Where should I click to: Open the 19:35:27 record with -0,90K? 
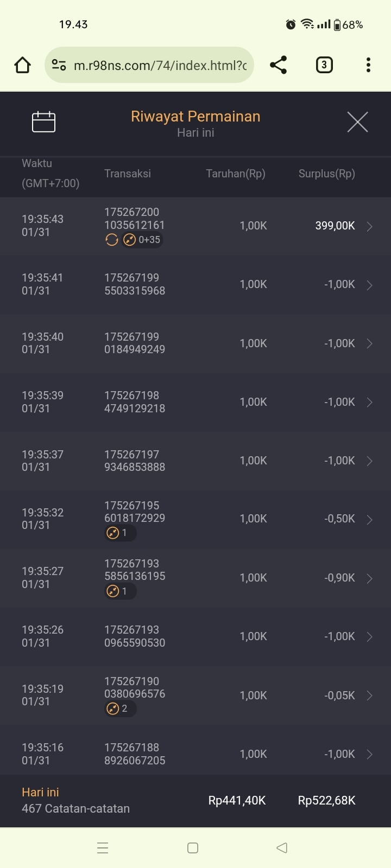click(195, 578)
